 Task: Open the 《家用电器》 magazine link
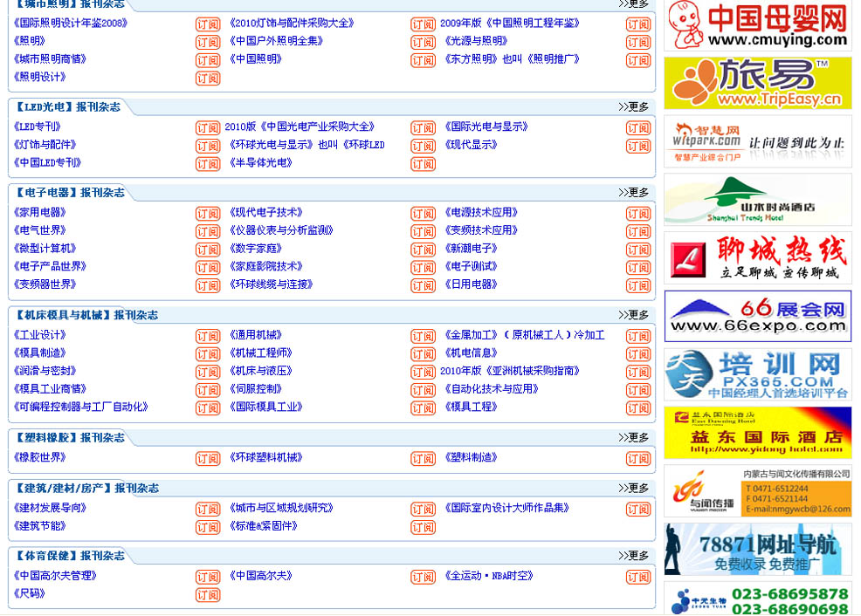click(x=40, y=212)
